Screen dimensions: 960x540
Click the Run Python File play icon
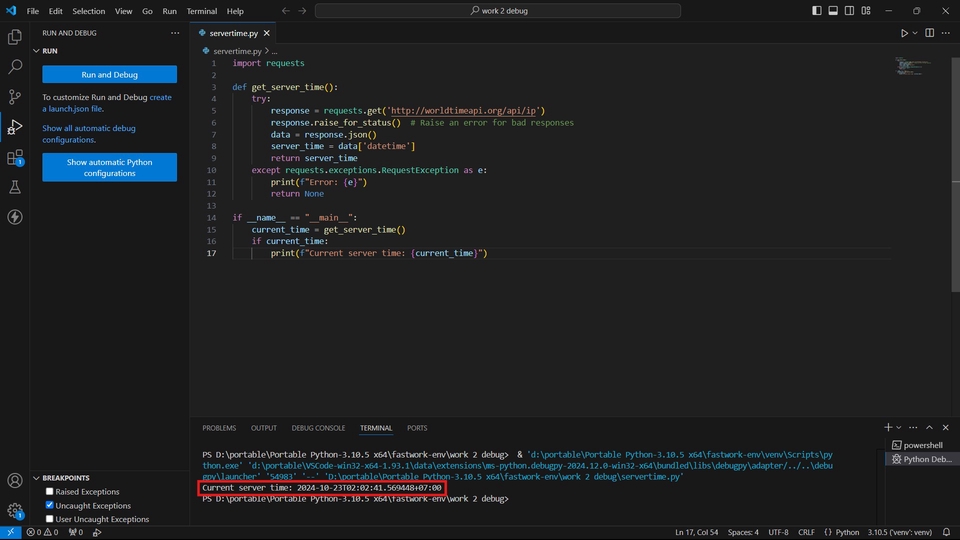click(904, 33)
